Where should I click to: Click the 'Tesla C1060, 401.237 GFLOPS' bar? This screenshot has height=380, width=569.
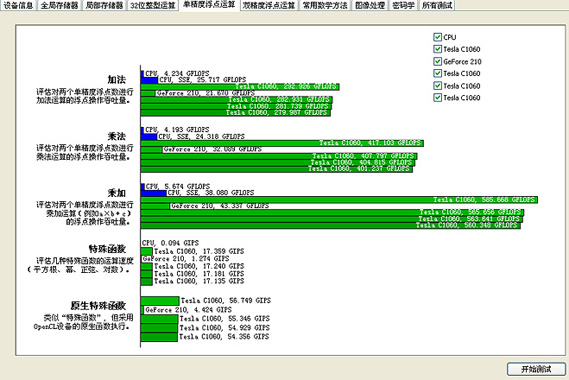(x=277, y=169)
